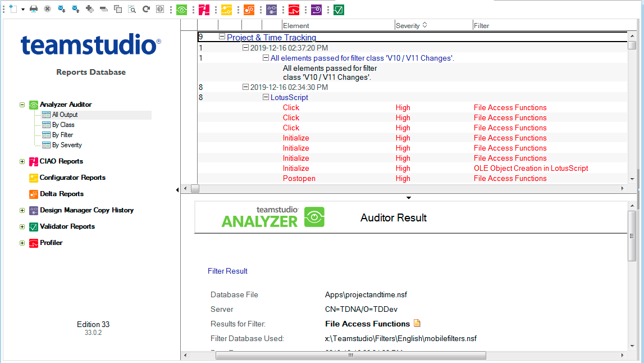The width and height of the screenshot is (644, 363).
Task: Sort by the Severity column header
Action: tap(433, 25)
